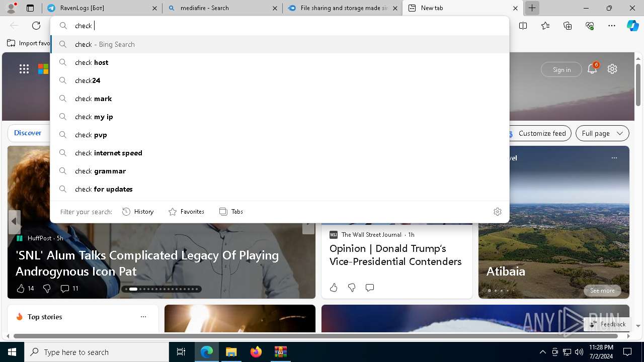
Task: Filter search by Tabs
Action: (x=231, y=212)
